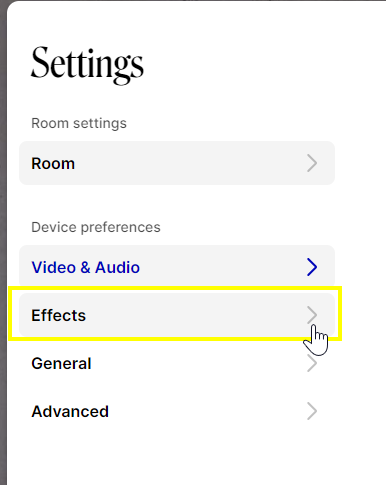
Task: Click the chevron arrow in the Effects row
Action: [x=312, y=315]
